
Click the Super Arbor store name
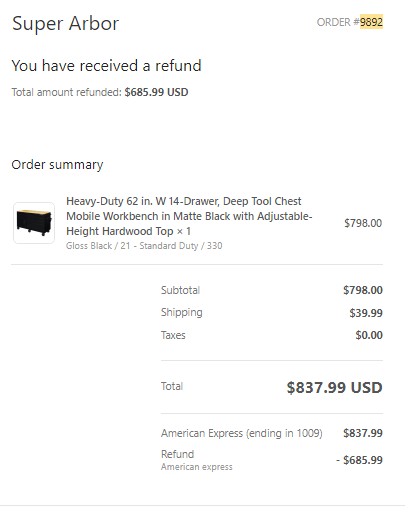click(x=65, y=23)
